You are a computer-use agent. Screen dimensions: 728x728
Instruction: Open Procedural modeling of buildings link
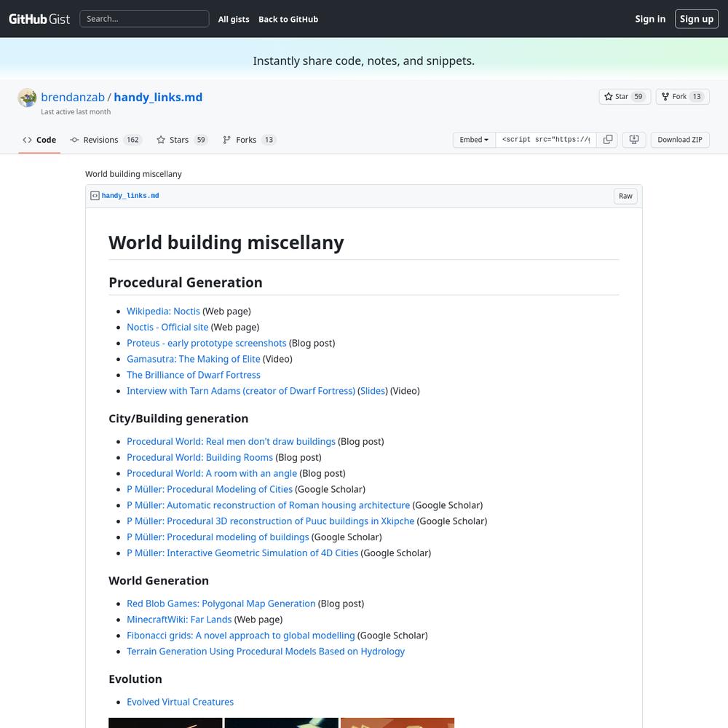[x=218, y=537]
